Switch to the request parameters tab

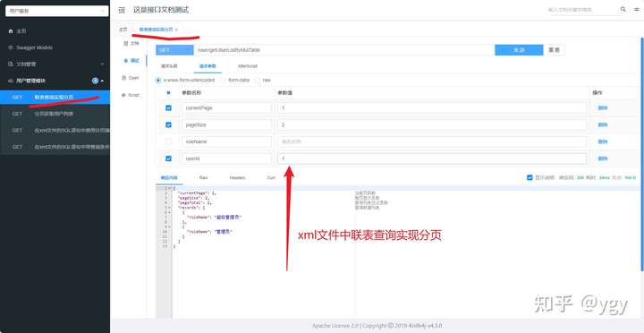pyautogui.click(x=208, y=65)
